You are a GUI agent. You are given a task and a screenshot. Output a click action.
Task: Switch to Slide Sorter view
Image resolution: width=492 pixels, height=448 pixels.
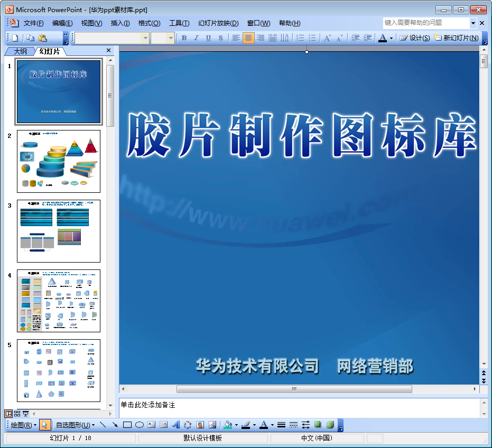click(17, 414)
